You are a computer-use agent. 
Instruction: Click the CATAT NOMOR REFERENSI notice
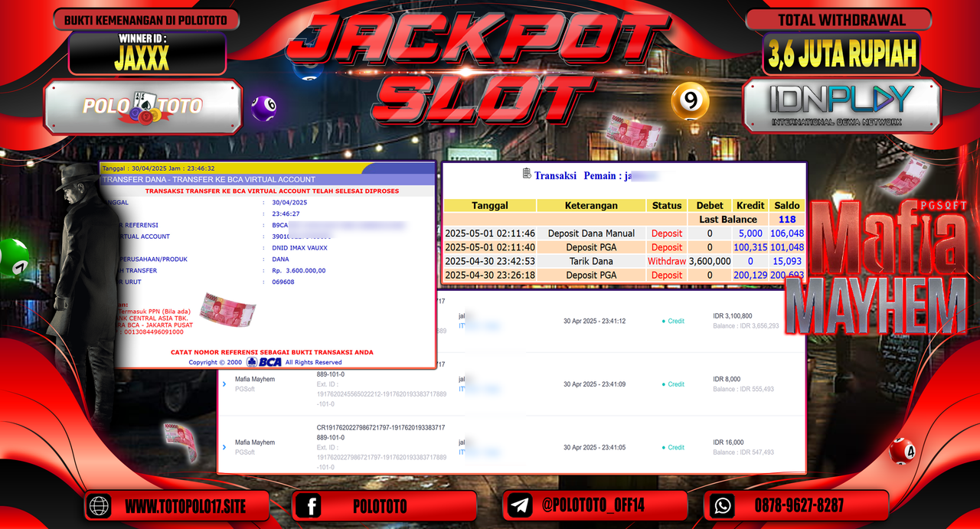(273, 351)
